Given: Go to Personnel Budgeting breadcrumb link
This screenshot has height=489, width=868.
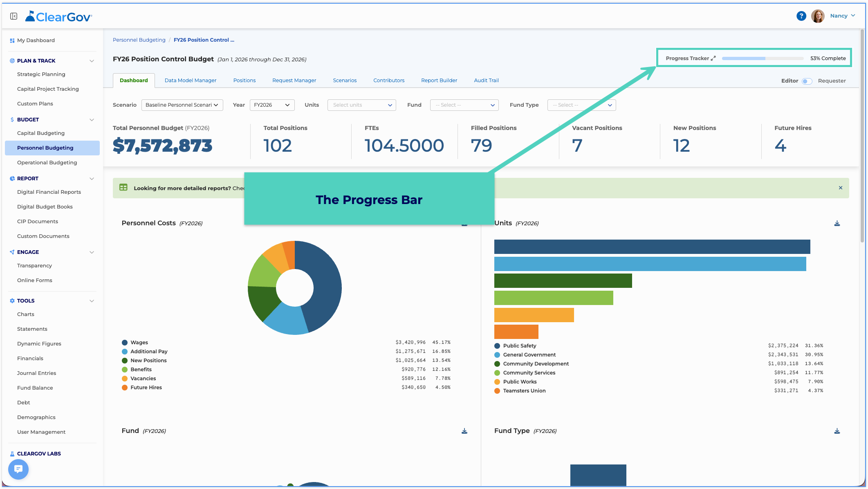Looking at the screenshot, I should [x=139, y=40].
